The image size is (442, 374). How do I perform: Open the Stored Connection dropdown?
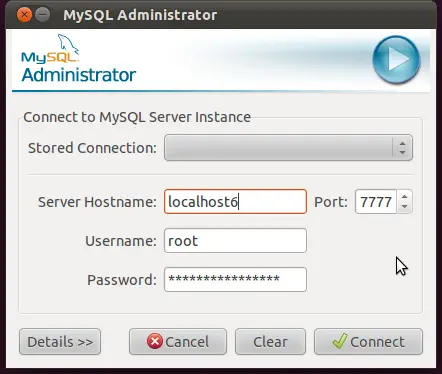(x=288, y=147)
